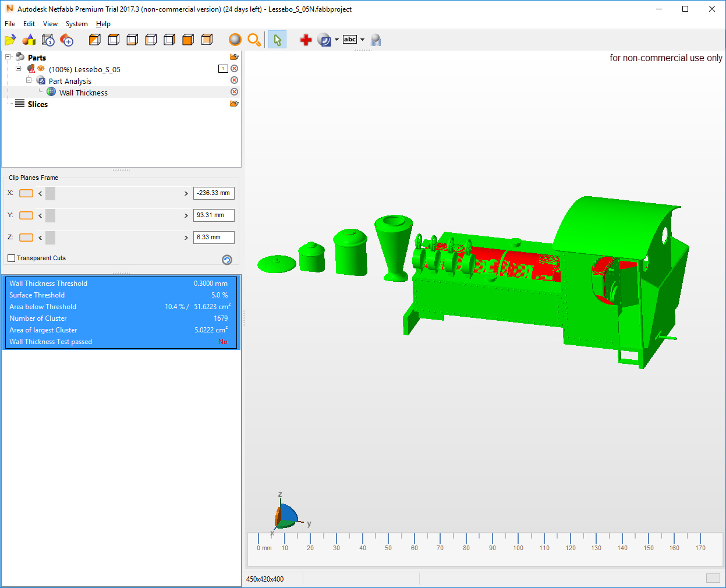Click the folder icon in the Parts row

234,57
